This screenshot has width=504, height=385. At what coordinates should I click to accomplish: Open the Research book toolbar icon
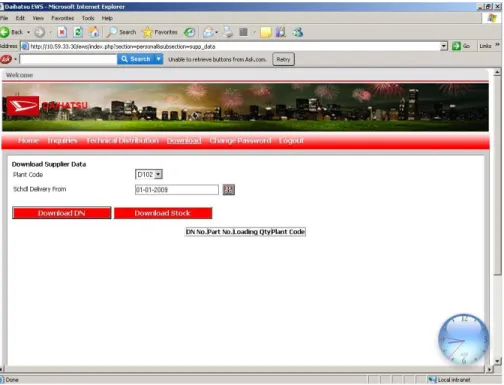pos(281,32)
